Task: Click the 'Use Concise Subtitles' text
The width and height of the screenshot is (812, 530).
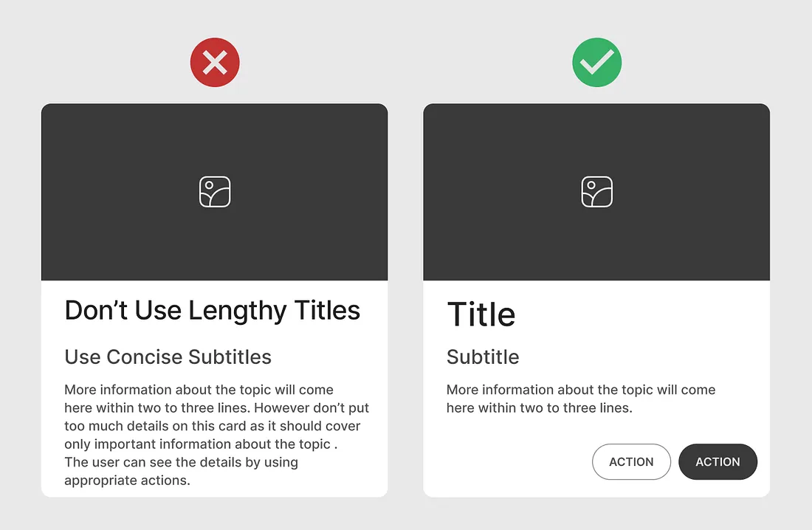Action: point(168,357)
